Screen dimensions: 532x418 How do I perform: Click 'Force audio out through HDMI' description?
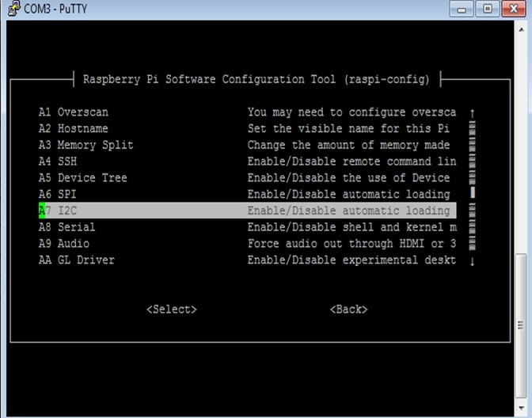pos(351,243)
